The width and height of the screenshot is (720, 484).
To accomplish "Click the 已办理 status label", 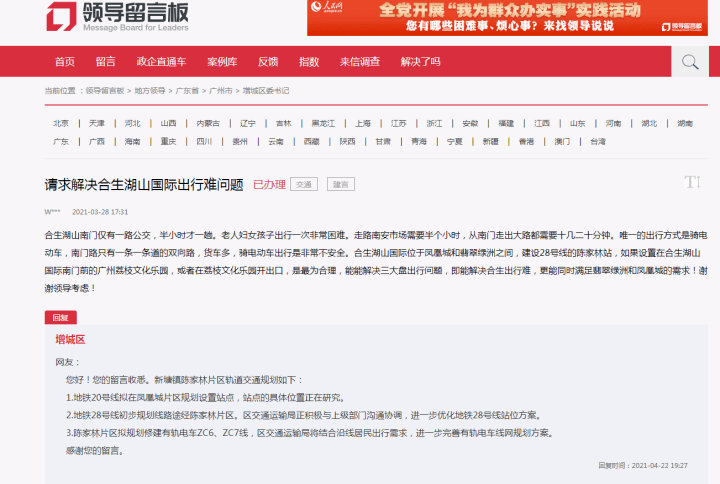I will pyautogui.click(x=270, y=185).
